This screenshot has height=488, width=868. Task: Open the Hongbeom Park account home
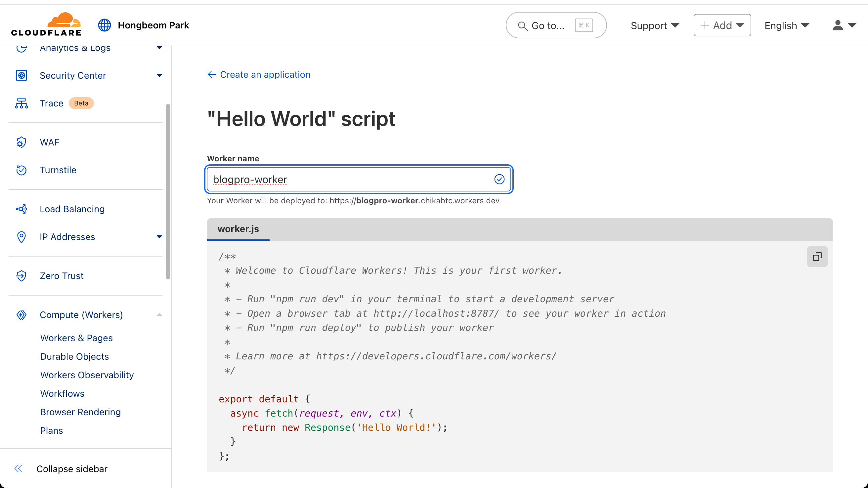[153, 25]
